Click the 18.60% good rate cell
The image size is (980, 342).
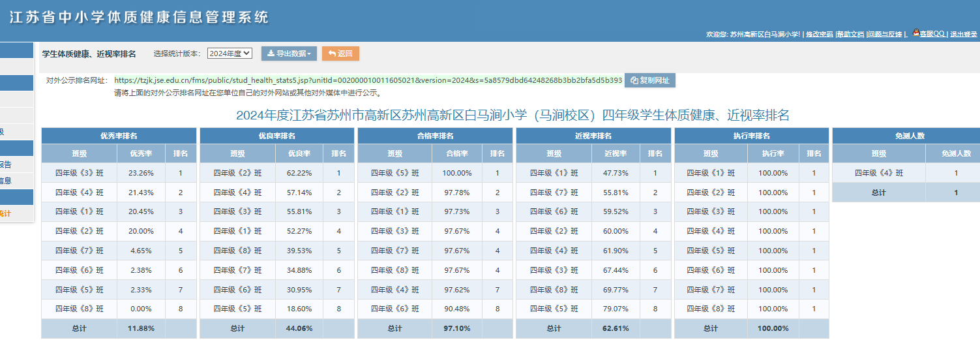[x=299, y=309]
